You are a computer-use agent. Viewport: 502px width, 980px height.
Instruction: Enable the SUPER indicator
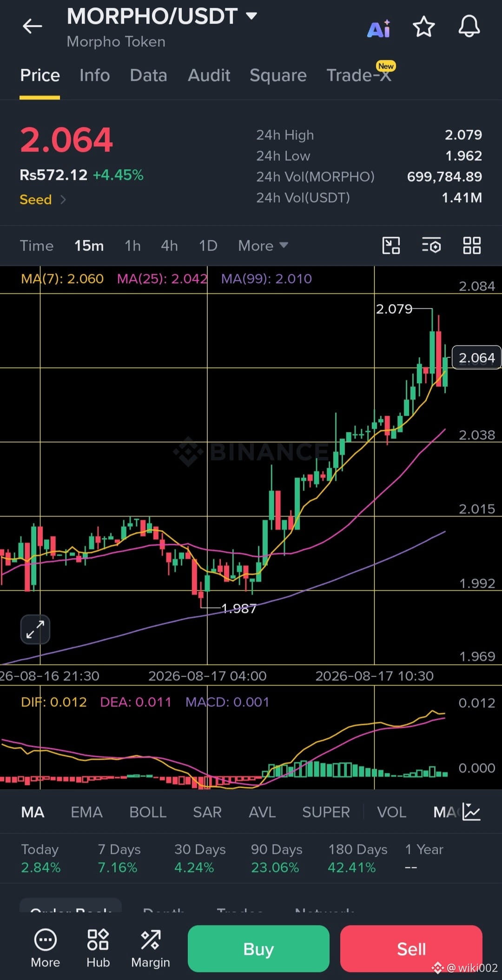(x=326, y=812)
